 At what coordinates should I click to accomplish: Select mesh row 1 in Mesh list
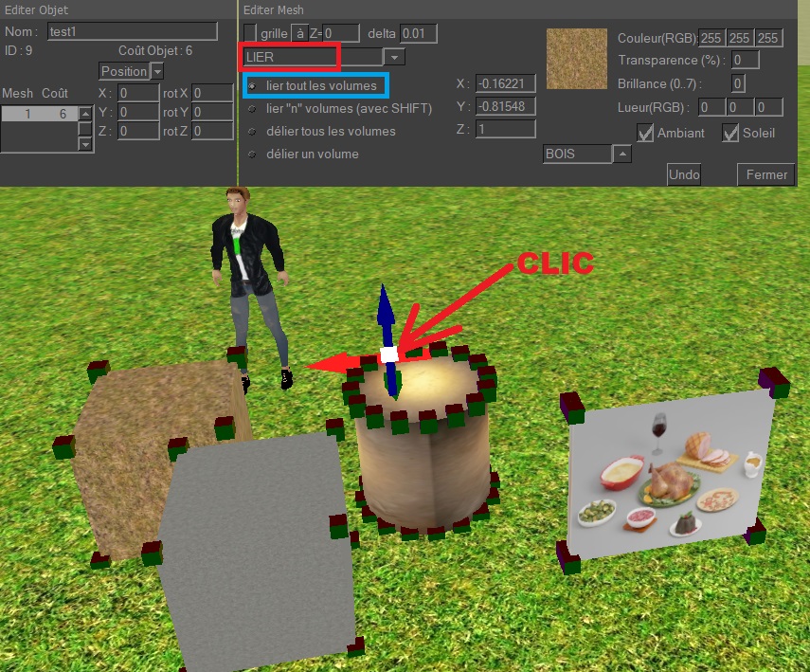[x=38, y=114]
